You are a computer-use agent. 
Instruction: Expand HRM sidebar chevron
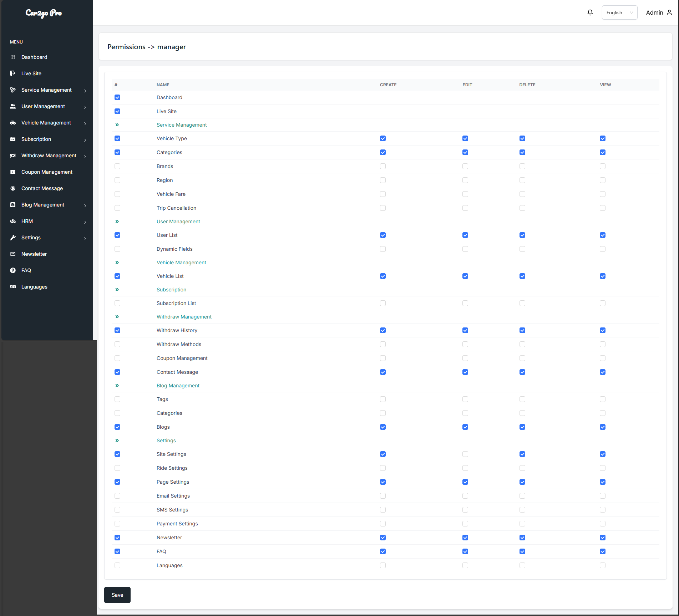click(x=85, y=222)
